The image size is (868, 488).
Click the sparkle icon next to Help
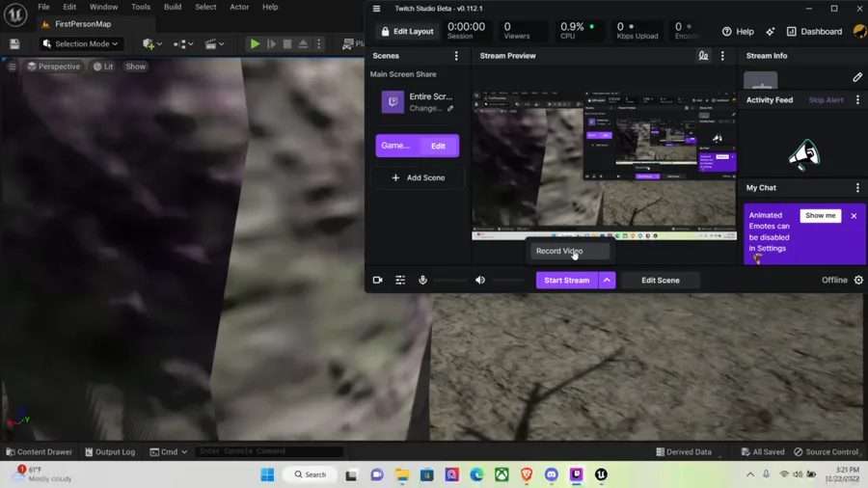770,32
